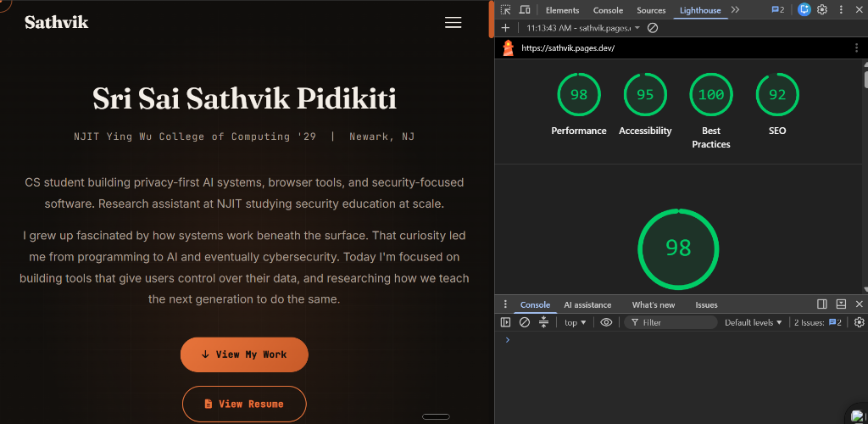Toggle the drawer dock side icon
Viewport: 868px width, 424px height.
[822, 304]
